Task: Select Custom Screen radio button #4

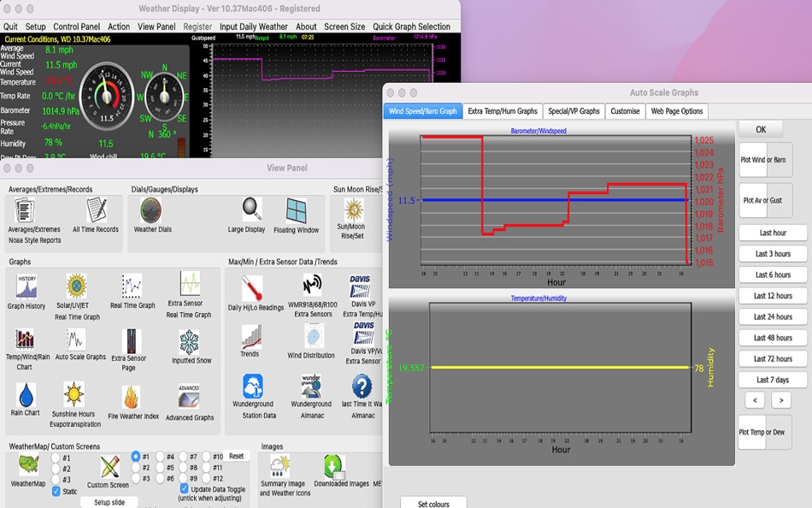Action: click(x=160, y=457)
